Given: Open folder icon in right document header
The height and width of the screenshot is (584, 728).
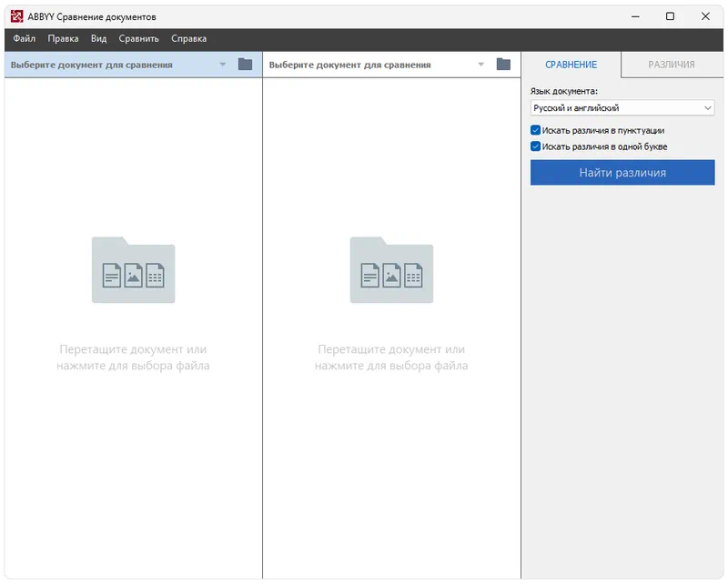Looking at the screenshot, I should (x=503, y=65).
